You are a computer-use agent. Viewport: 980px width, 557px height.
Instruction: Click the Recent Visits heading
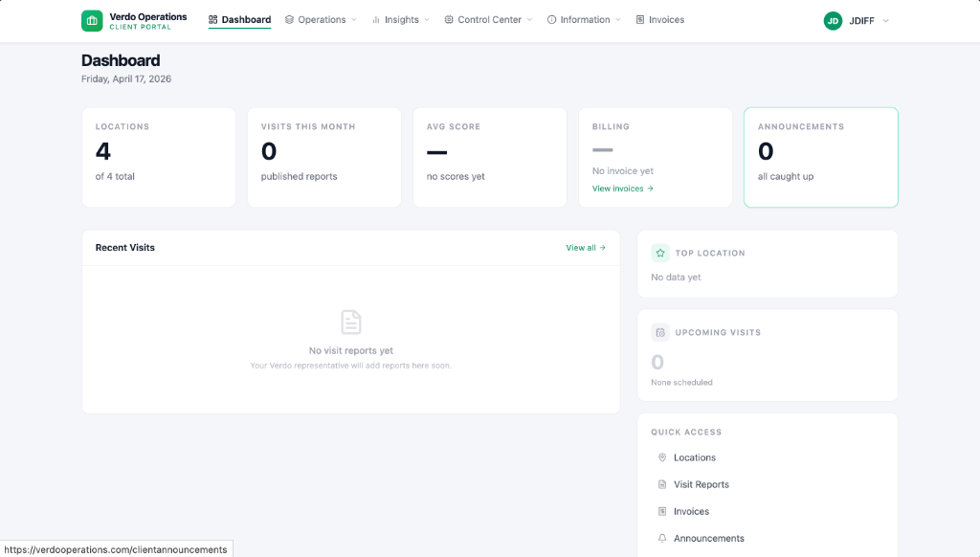[x=125, y=248]
